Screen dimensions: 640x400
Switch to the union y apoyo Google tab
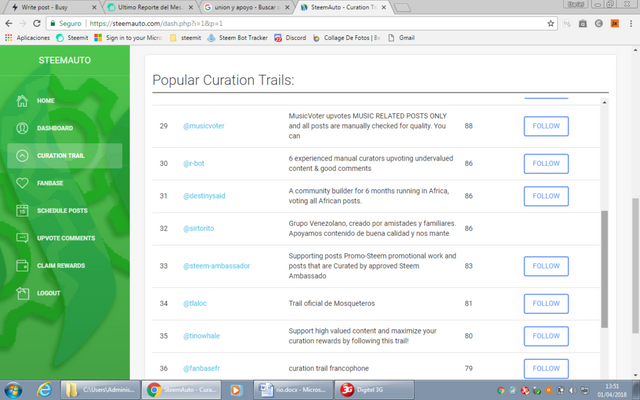point(247,7)
